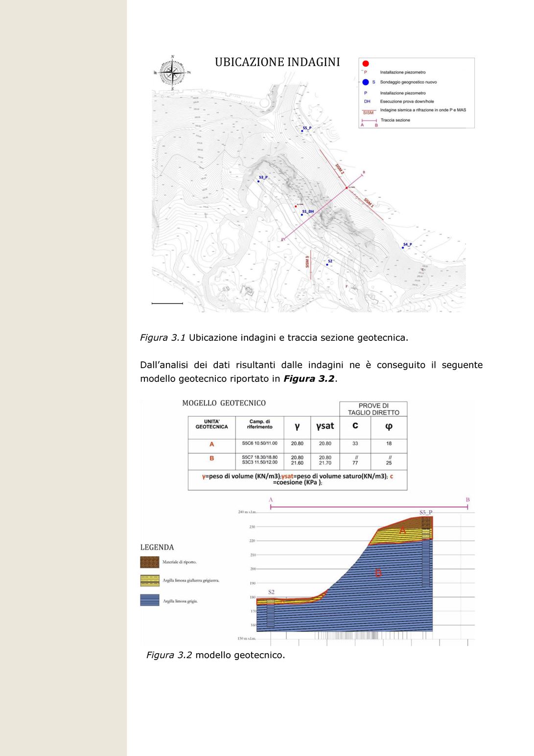The height and width of the screenshot is (756, 534).
Task: Click the "Traccia sezione" legend text
Action: click(395, 120)
